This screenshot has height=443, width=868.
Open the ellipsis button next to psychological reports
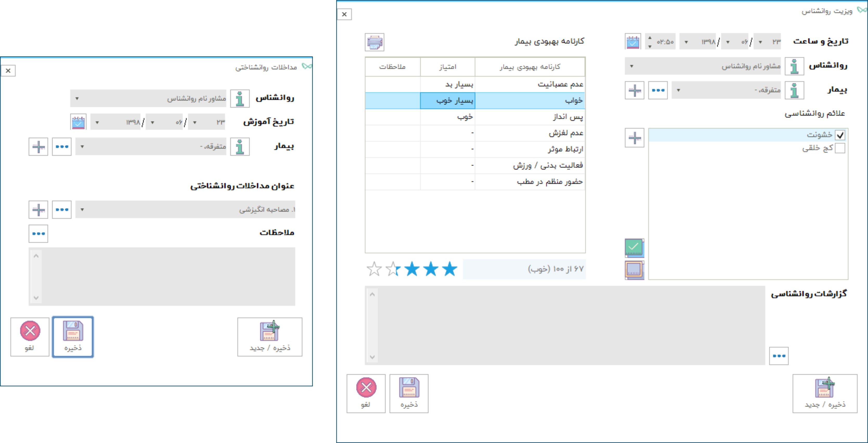click(x=779, y=356)
